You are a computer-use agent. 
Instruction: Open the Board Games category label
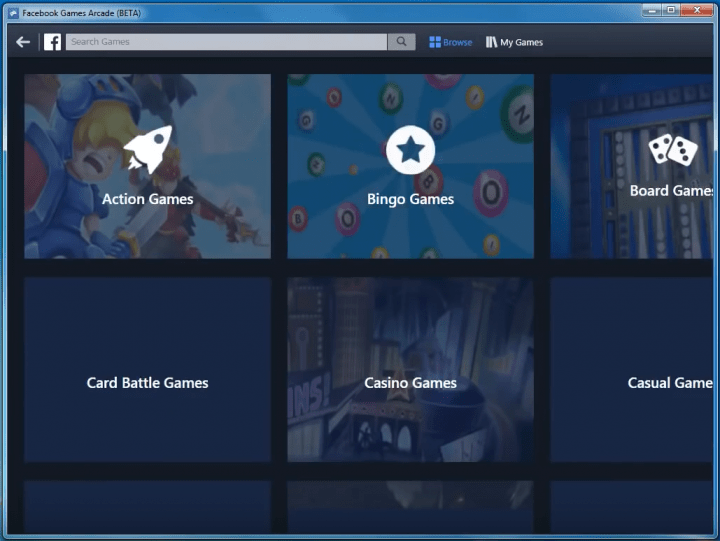tap(671, 190)
